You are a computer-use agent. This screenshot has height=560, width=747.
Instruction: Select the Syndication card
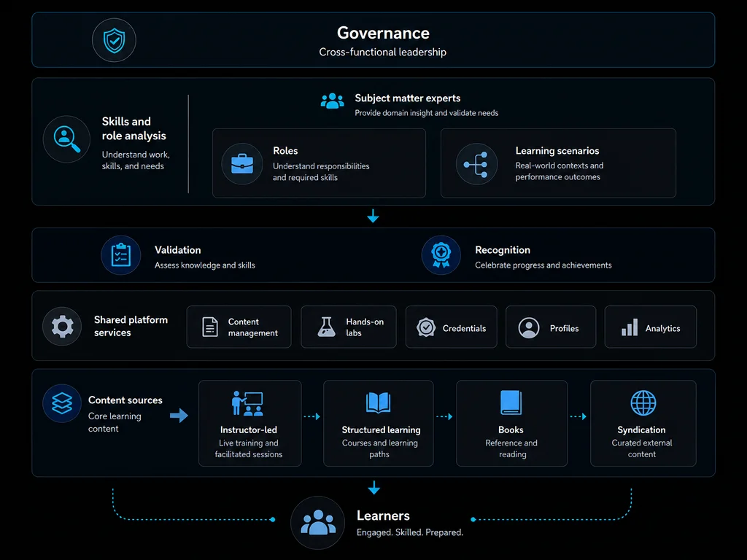point(643,424)
